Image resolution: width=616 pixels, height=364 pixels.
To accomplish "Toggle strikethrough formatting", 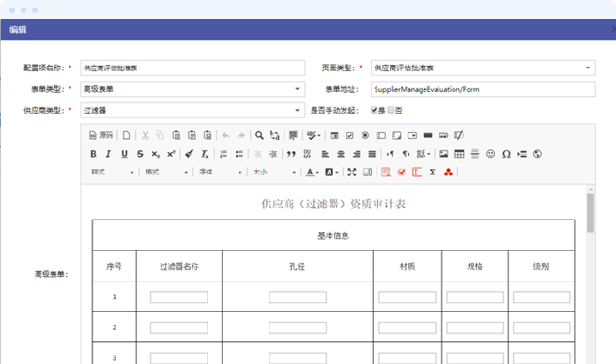I will pyautogui.click(x=140, y=154).
